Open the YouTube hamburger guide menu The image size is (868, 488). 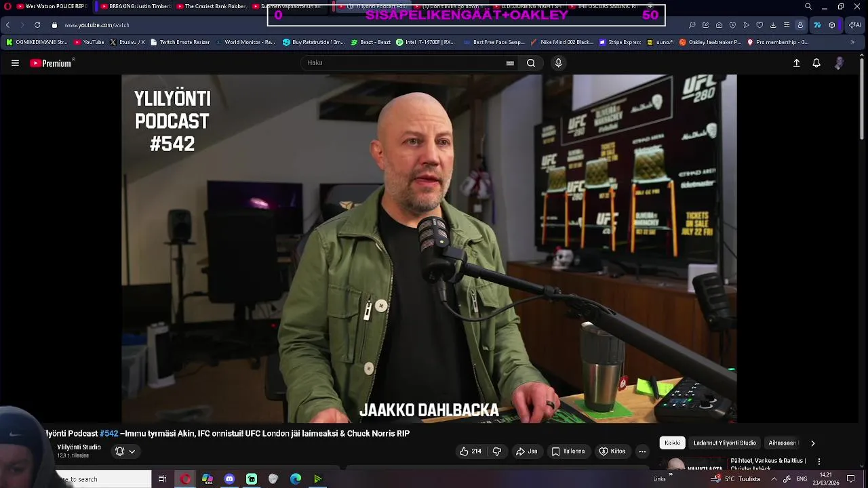(15, 63)
